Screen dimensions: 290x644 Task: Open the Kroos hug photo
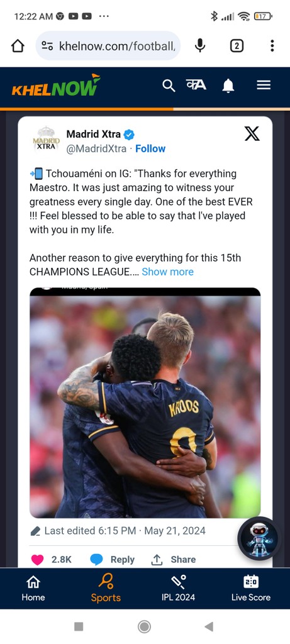click(x=145, y=403)
